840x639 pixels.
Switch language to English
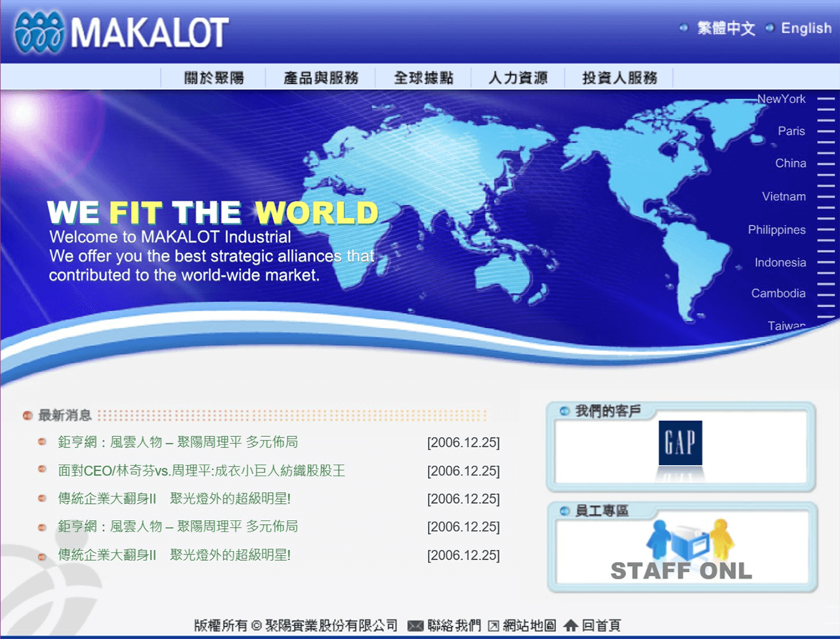point(806,28)
